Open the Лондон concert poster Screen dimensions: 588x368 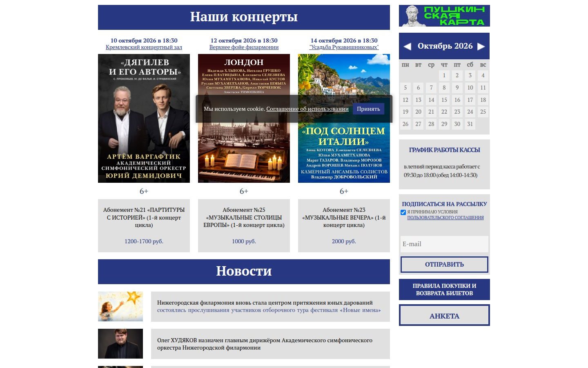pyautogui.click(x=244, y=118)
